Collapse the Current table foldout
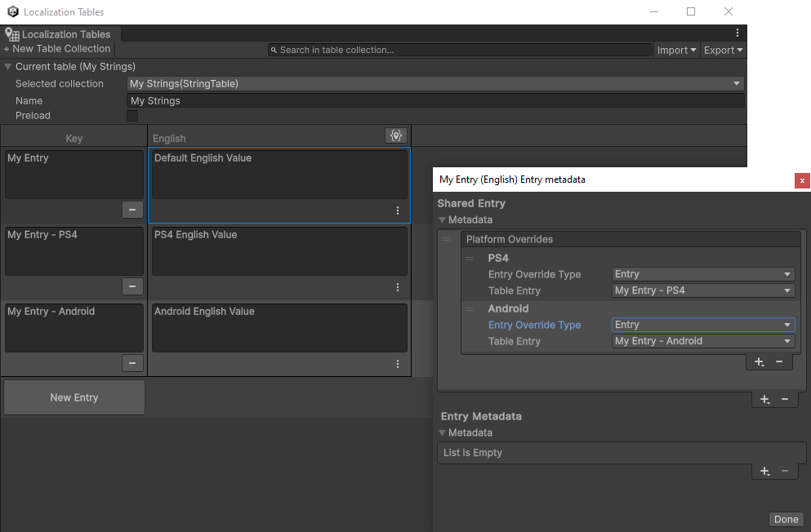 point(7,67)
